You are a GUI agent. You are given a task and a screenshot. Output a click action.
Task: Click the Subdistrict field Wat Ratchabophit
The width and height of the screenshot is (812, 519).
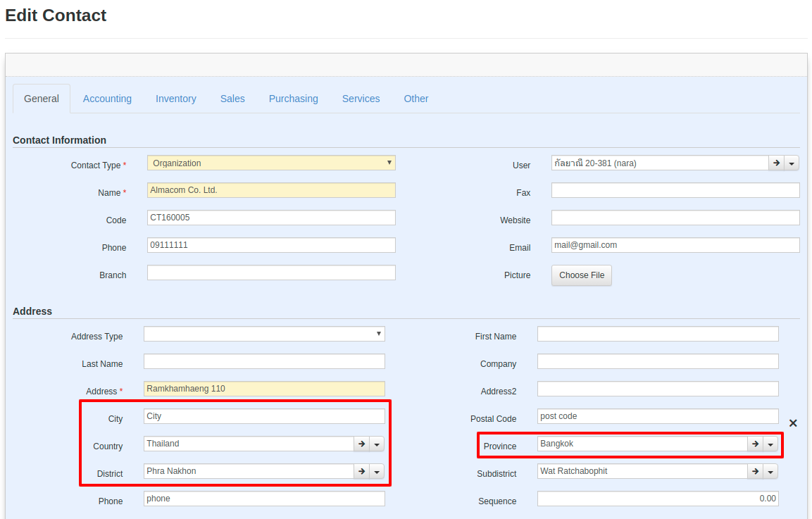[643, 471]
